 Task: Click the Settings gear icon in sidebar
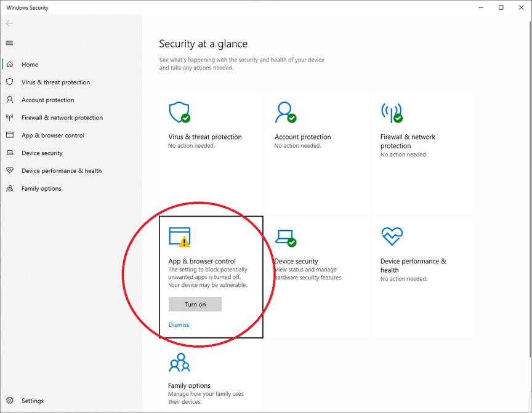pyautogui.click(x=10, y=401)
